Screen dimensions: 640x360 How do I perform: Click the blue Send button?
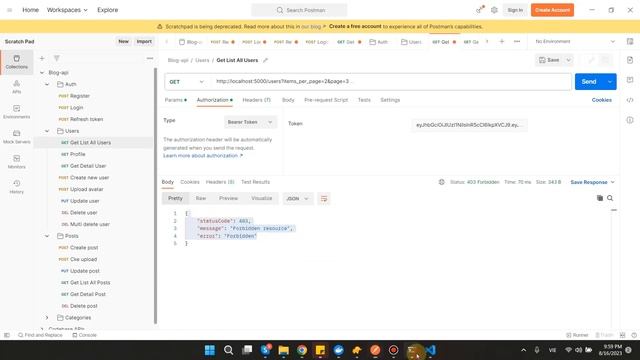tap(589, 82)
